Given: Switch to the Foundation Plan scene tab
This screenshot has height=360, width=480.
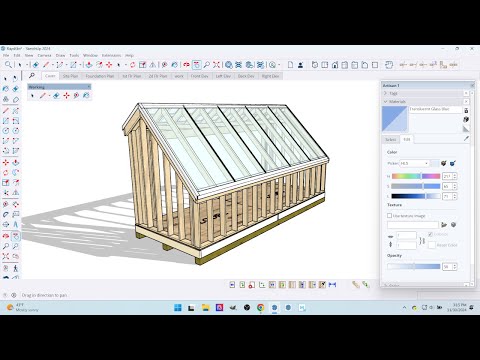Looking at the screenshot, I should [99, 76].
